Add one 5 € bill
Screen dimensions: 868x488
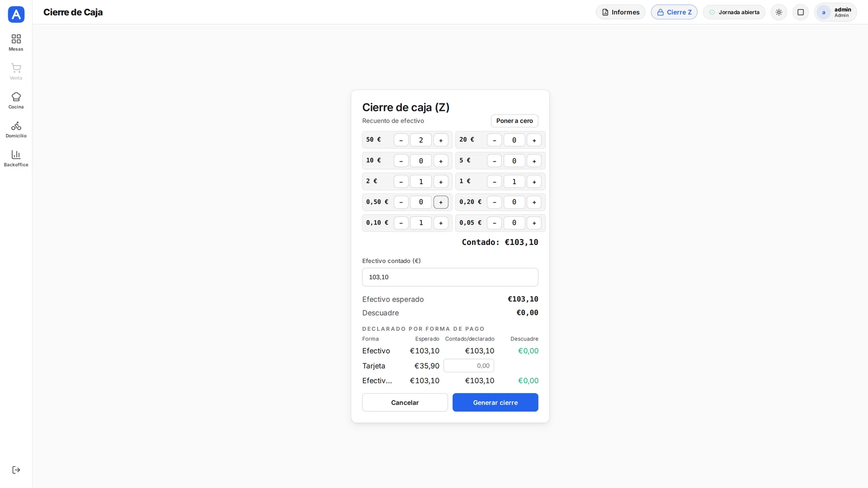point(534,161)
